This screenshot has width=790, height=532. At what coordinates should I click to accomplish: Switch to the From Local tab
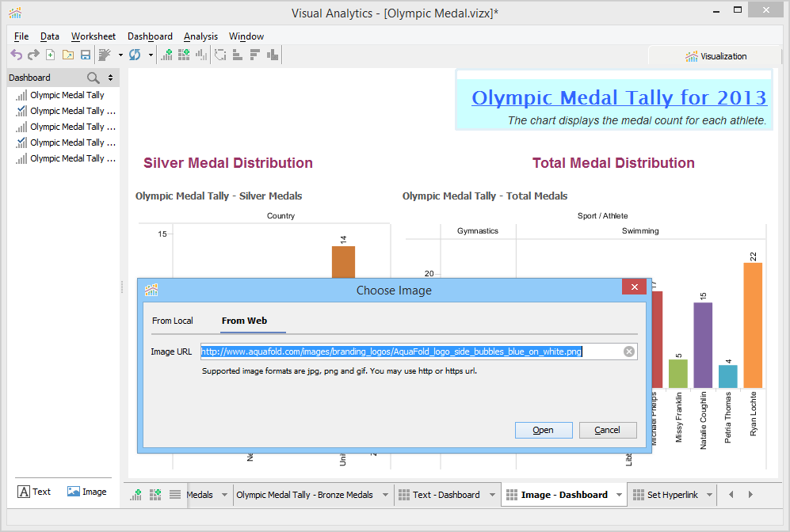coord(172,321)
